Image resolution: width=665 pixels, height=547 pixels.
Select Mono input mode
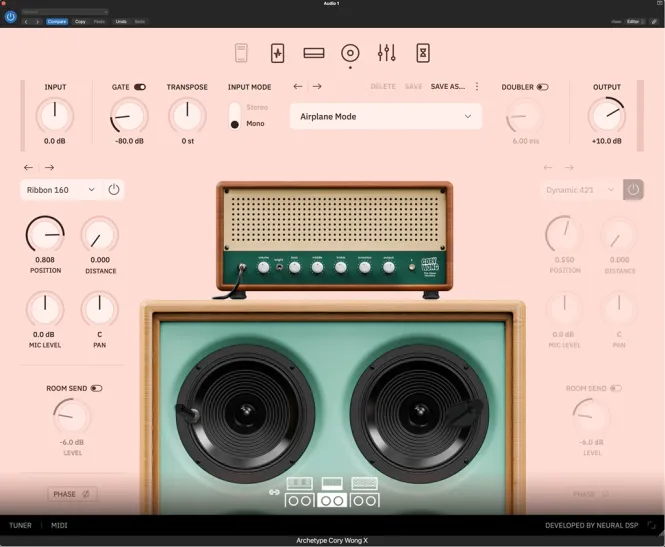click(x=255, y=123)
